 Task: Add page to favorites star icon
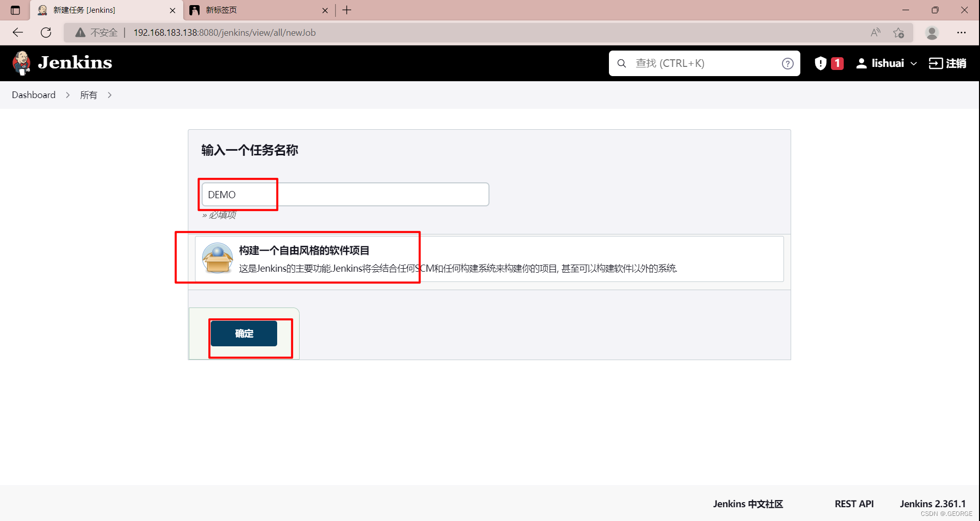point(899,33)
